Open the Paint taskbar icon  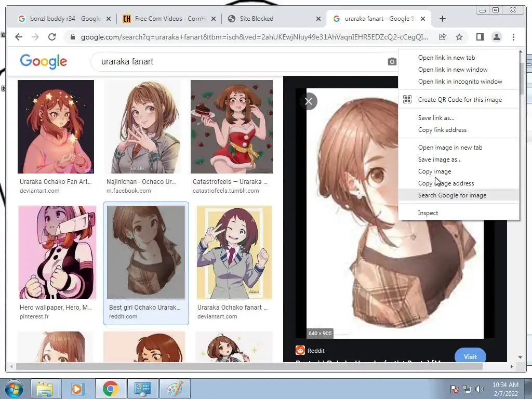click(175, 389)
